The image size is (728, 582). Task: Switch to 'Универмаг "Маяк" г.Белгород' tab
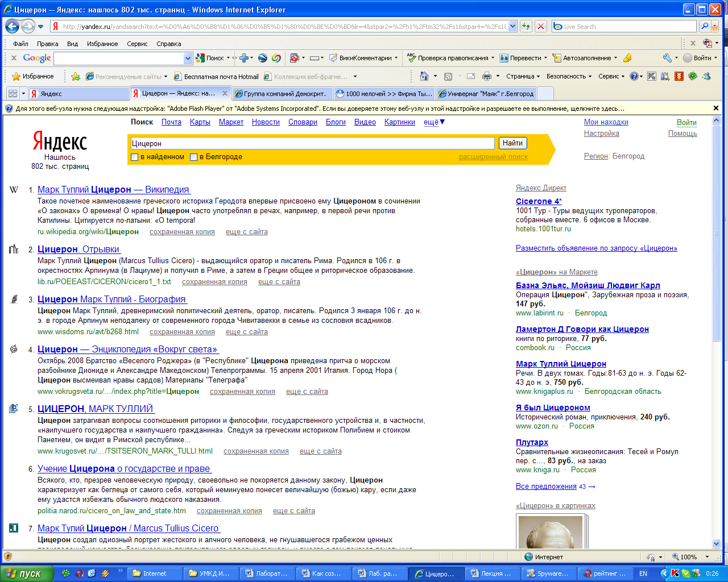486,94
